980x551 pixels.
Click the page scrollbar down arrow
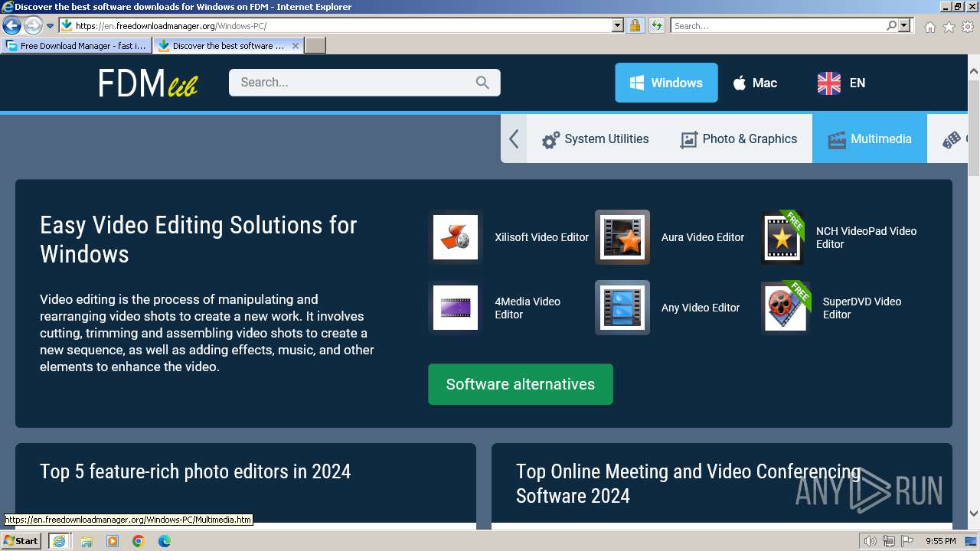click(x=974, y=514)
